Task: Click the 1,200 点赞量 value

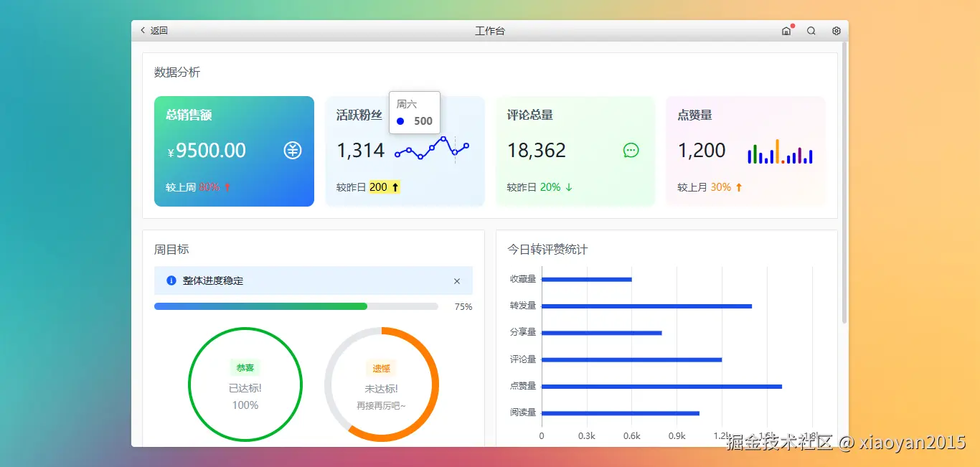Action: pos(702,151)
